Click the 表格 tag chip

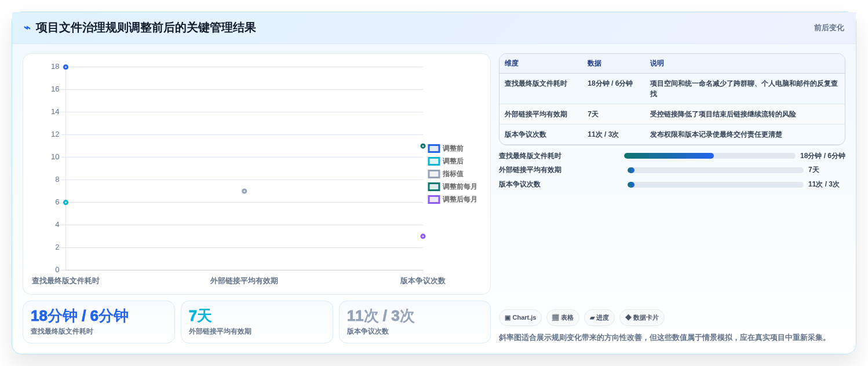point(563,317)
